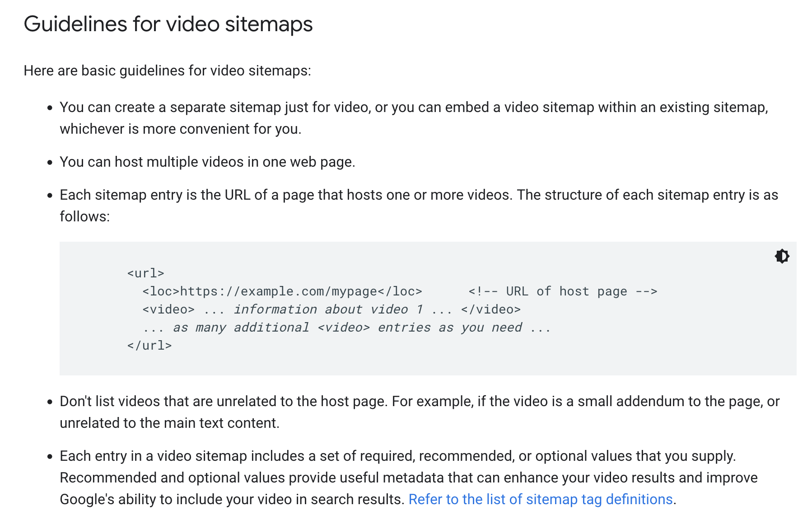
Task: Click the opening <url> tag in code
Action: point(145,273)
